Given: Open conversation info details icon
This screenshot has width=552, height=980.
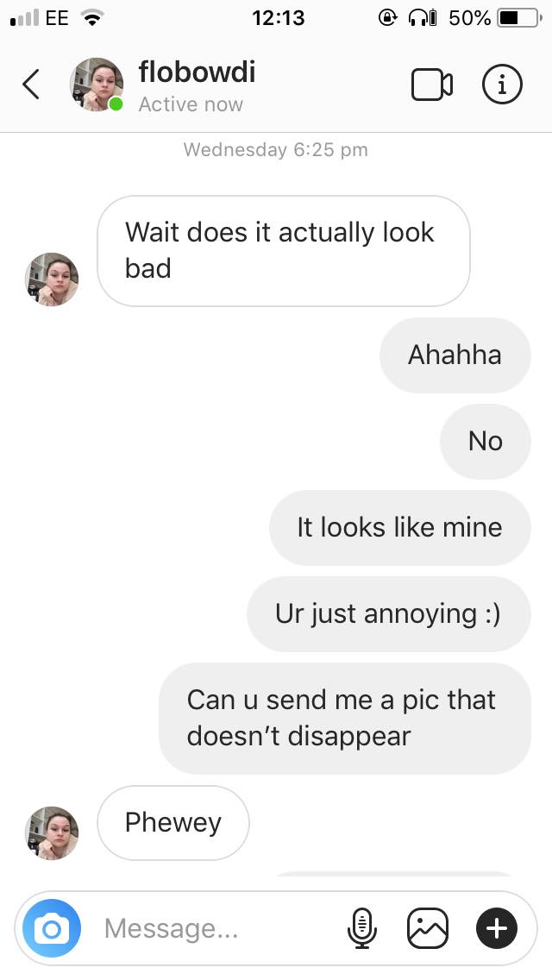Looking at the screenshot, I should click(502, 84).
